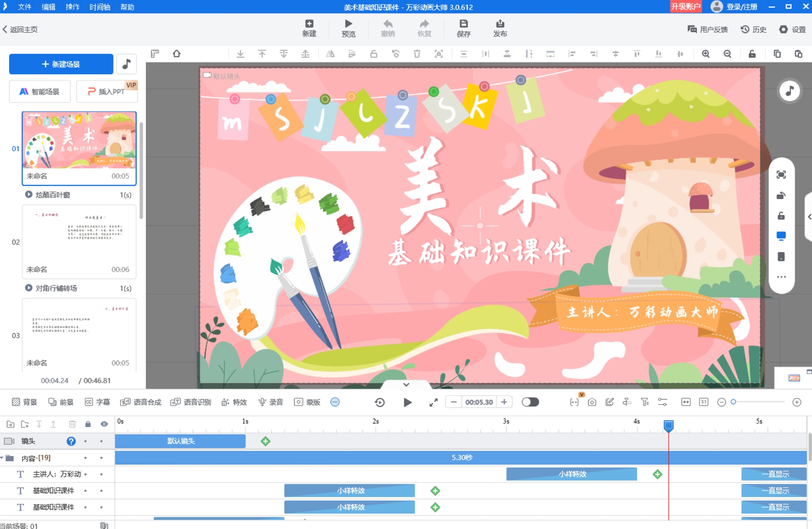This screenshot has height=529, width=812.
Task: Click the more options dots in right toolbar
Action: click(781, 277)
